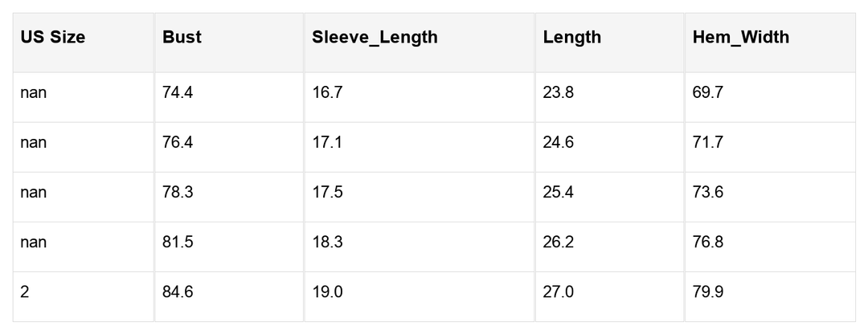Select the Bust column header
Screen dimensions: 868x334
tap(182, 37)
